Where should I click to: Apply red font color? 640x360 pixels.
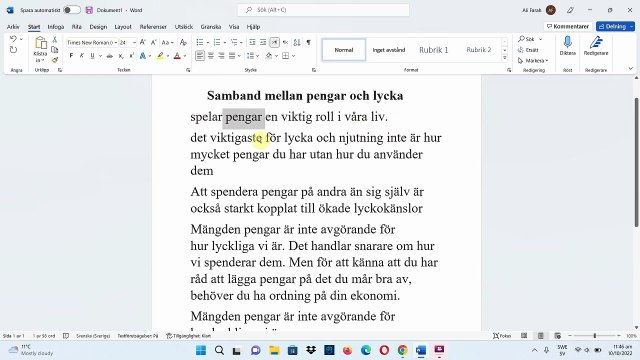[177, 56]
